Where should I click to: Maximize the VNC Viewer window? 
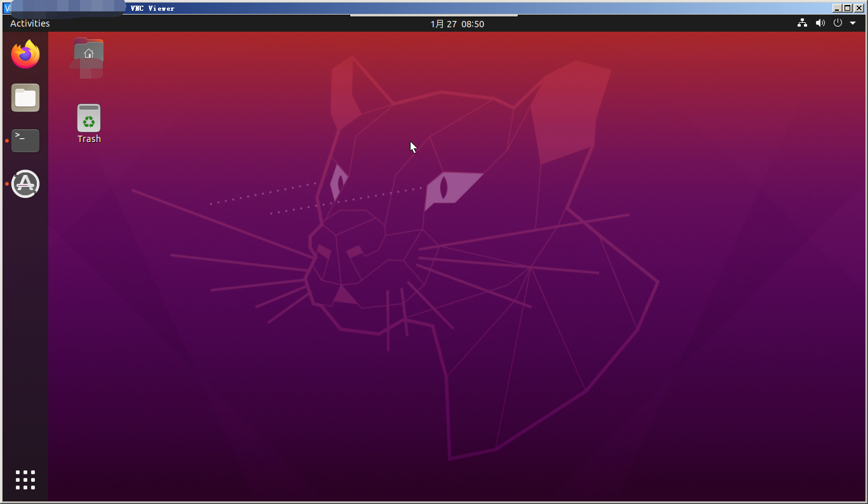coord(847,8)
